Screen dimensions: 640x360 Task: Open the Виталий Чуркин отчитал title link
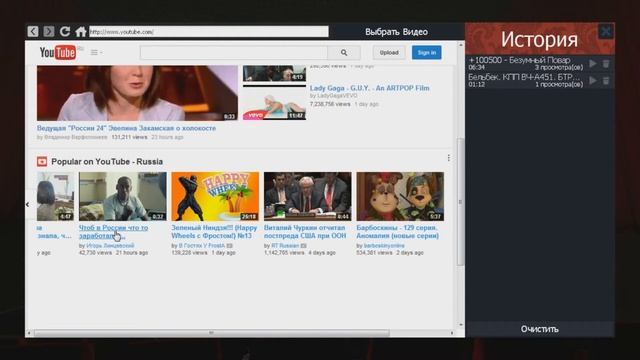tap(305, 232)
